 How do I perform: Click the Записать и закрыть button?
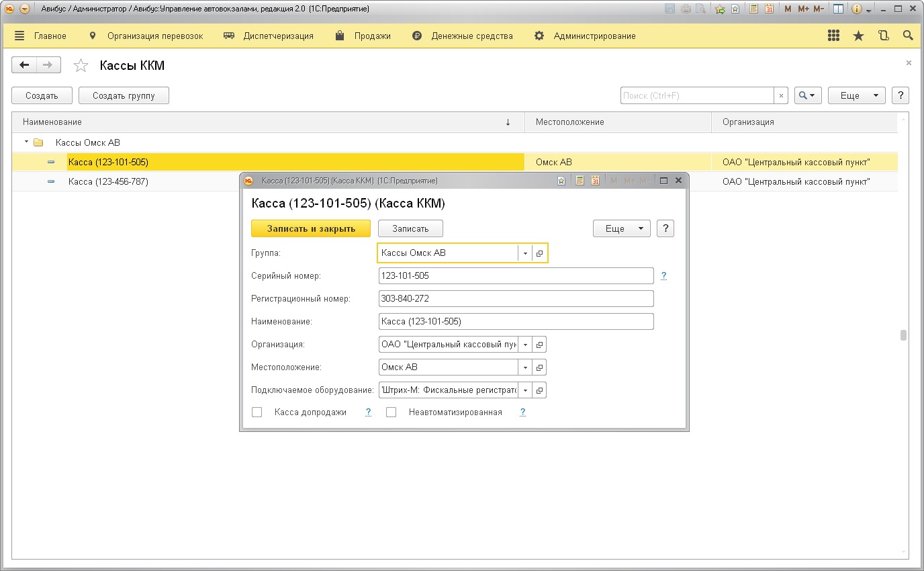point(311,228)
